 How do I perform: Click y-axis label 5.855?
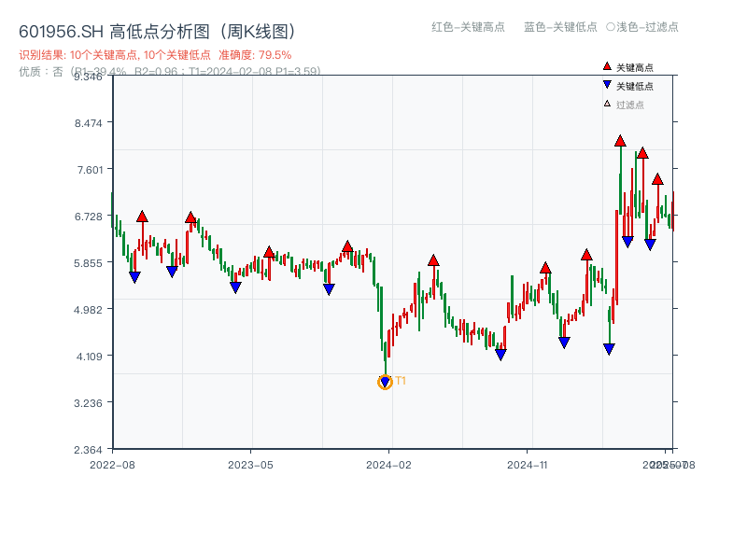point(88,263)
